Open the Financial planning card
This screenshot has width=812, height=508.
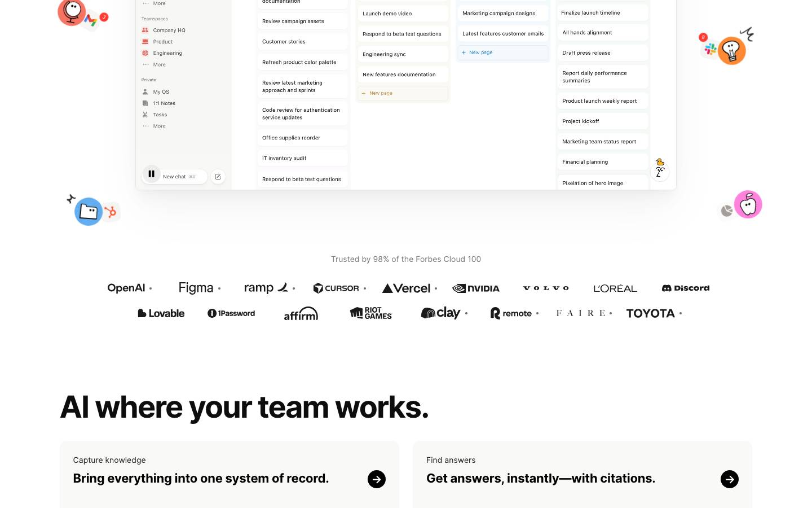[x=603, y=162]
